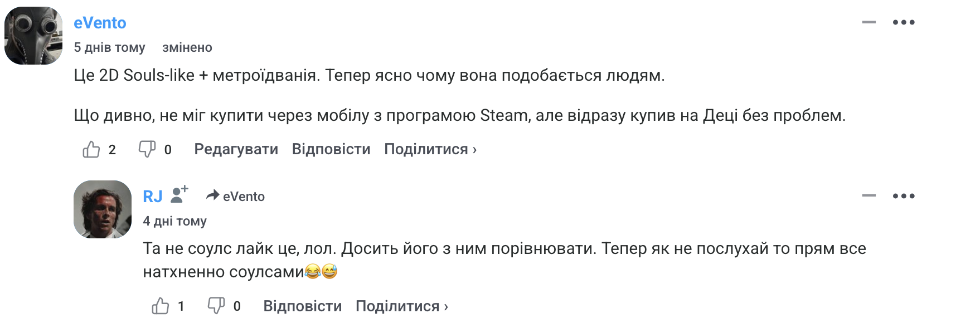Click Відповісти under RJ's reply

303,306
